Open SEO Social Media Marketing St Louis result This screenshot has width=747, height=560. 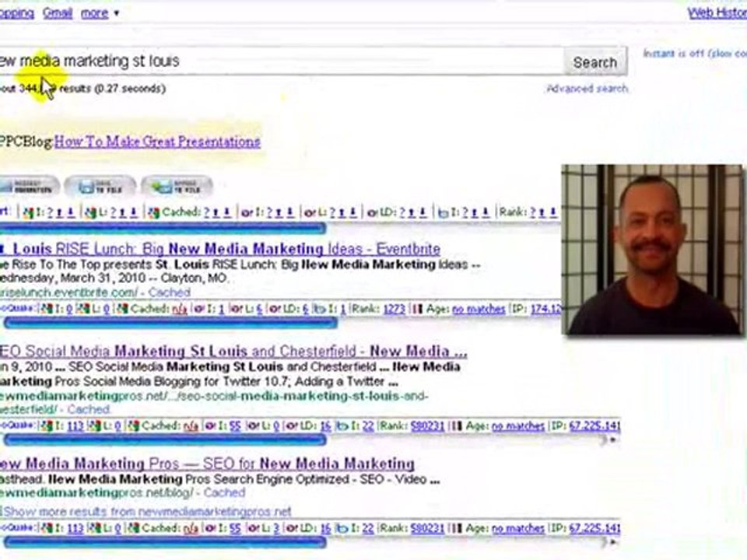(x=233, y=352)
